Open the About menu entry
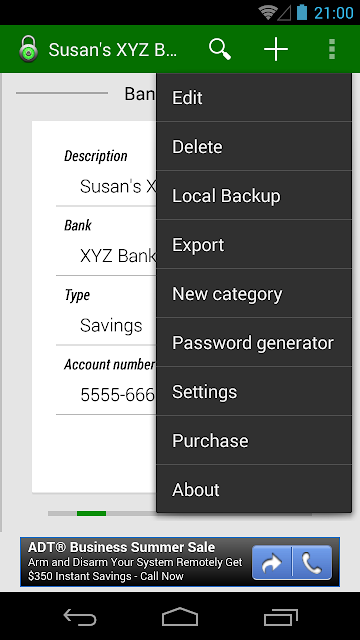This screenshot has width=360, height=640. 254,489
